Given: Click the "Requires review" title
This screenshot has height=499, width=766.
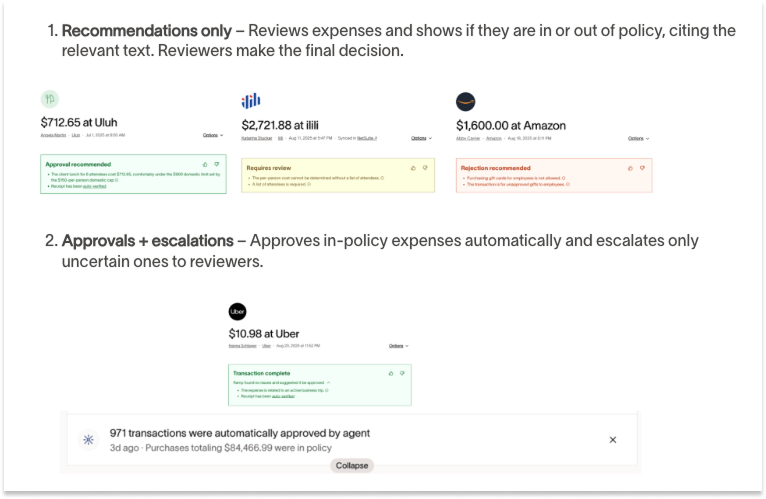Looking at the screenshot, I should point(269,168).
